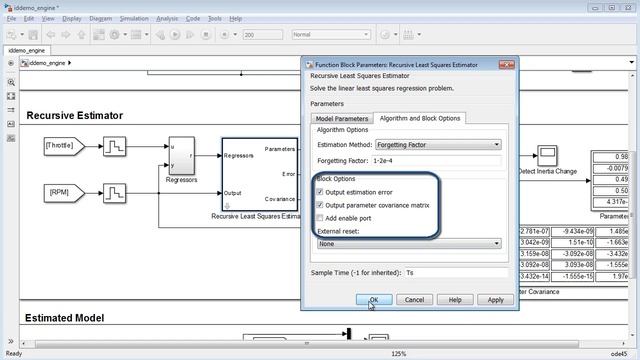Click the simulation data record icon
640x360 pixels.
(x=224, y=35)
